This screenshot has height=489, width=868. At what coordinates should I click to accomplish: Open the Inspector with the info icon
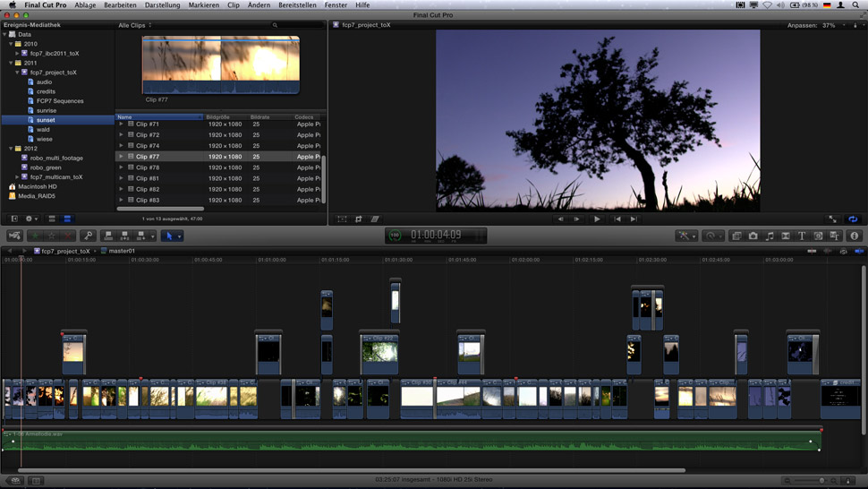[854, 236]
